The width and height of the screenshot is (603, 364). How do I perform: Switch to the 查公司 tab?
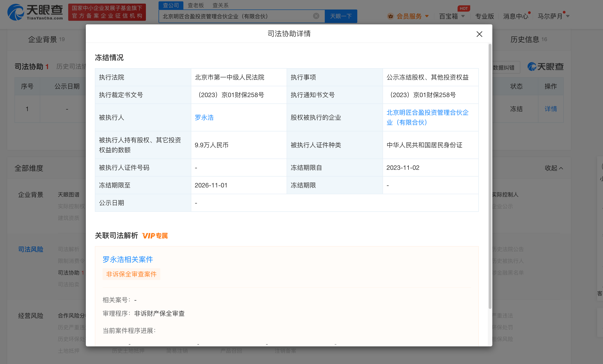point(171,5)
